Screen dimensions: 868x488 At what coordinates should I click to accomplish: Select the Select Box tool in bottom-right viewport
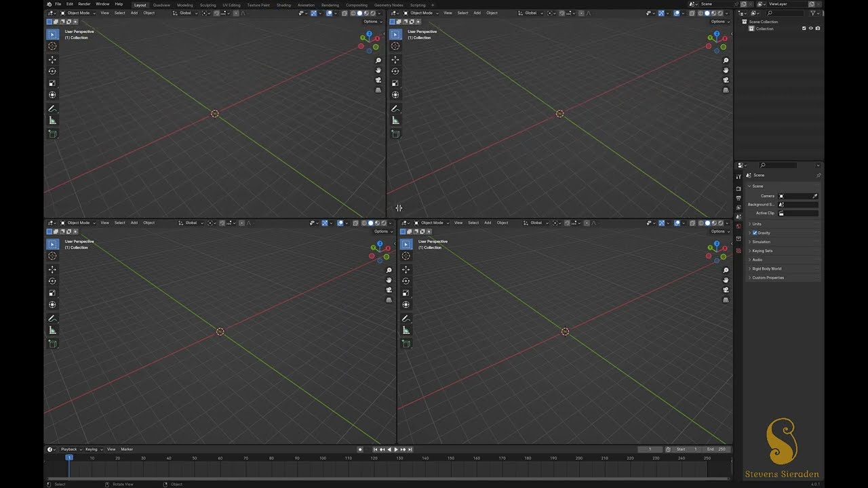coord(406,244)
